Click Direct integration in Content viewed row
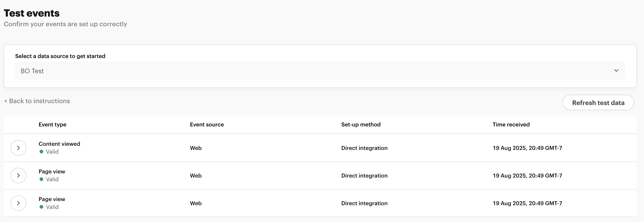Viewport: 644px width, 222px height. tap(364, 148)
